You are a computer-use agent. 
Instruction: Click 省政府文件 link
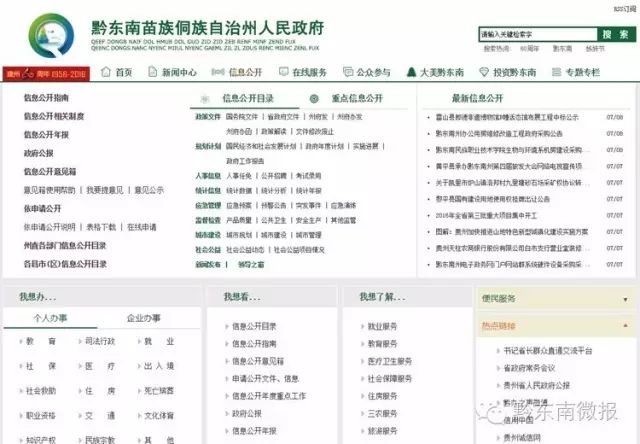pos(283,117)
